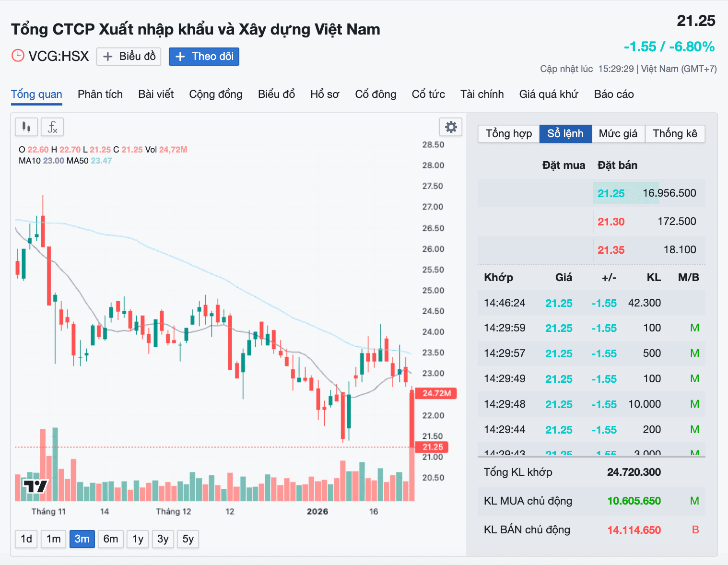Switch to the Tài chính tab
The height and width of the screenshot is (565, 728).
tap(482, 94)
